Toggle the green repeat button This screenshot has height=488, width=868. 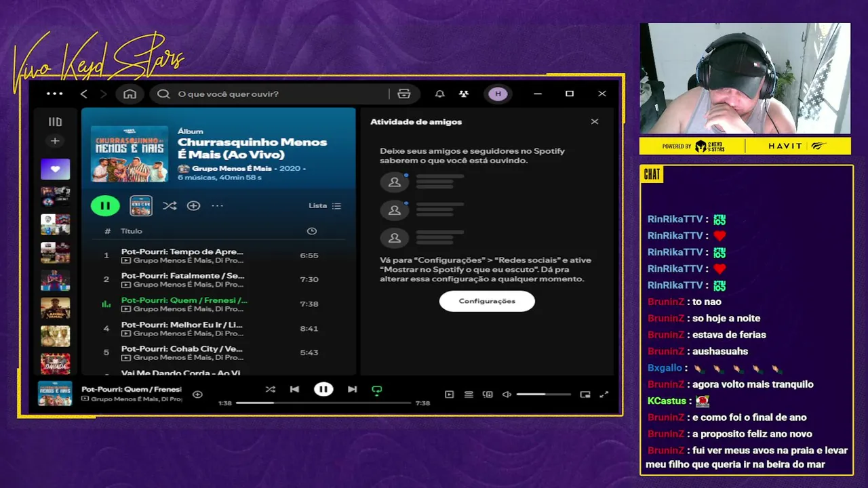pos(377,390)
